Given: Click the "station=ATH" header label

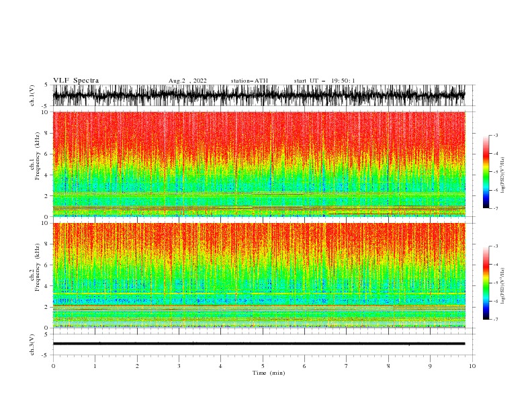Looking at the screenshot, I should pos(249,81).
